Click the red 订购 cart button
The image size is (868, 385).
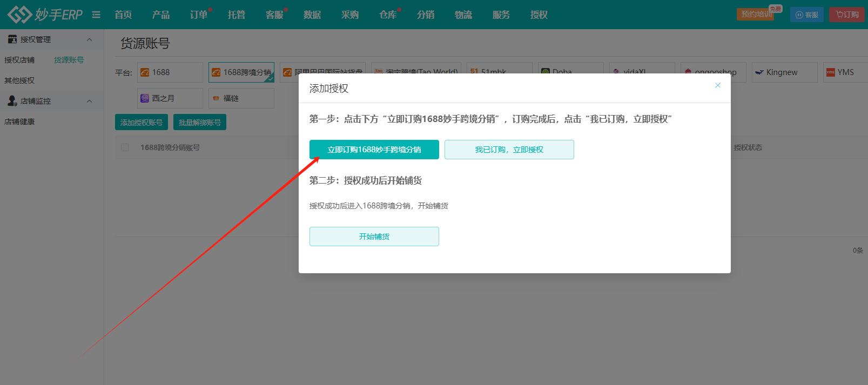(x=847, y=15)
